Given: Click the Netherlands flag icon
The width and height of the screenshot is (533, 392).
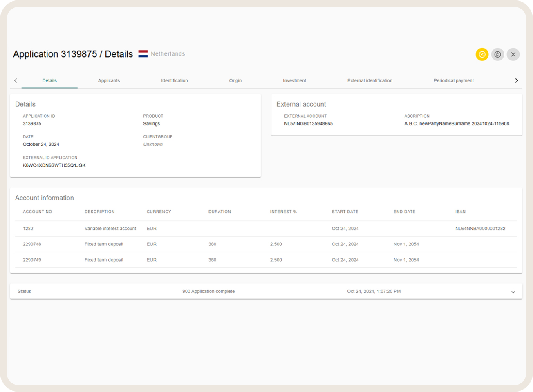Looking at the screenshot, I should [143, 53].
